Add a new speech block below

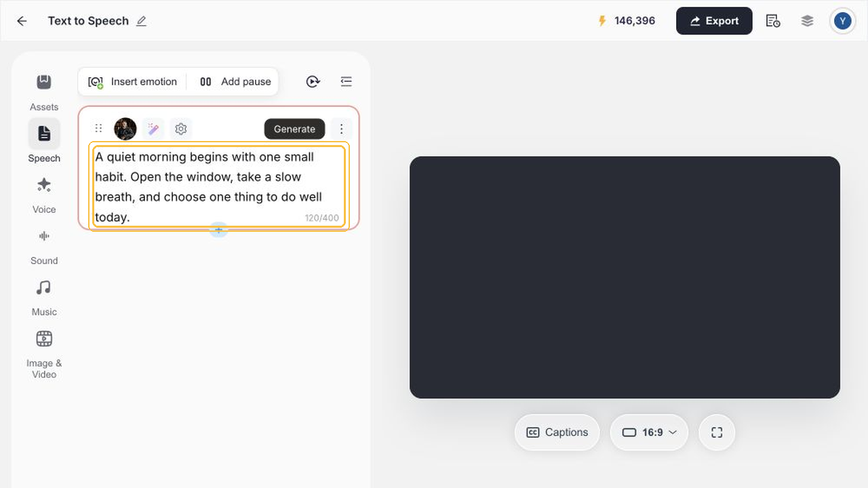tap(218, 230)
